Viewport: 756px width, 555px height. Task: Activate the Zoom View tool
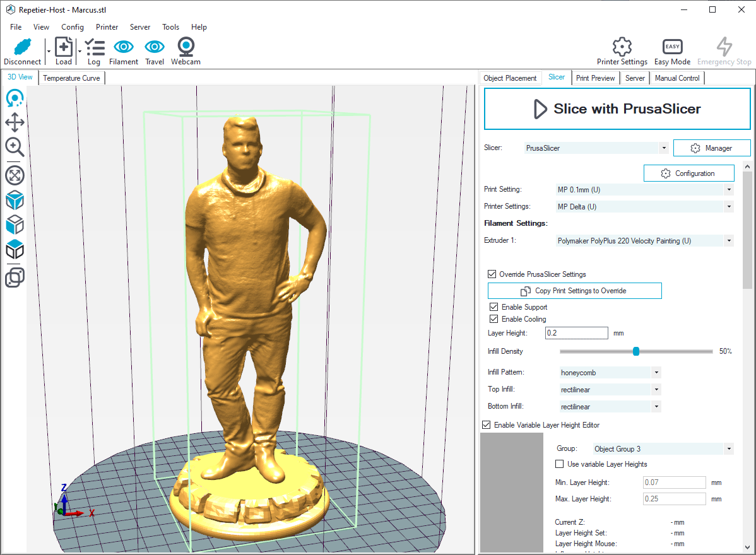tap(15, 147)
